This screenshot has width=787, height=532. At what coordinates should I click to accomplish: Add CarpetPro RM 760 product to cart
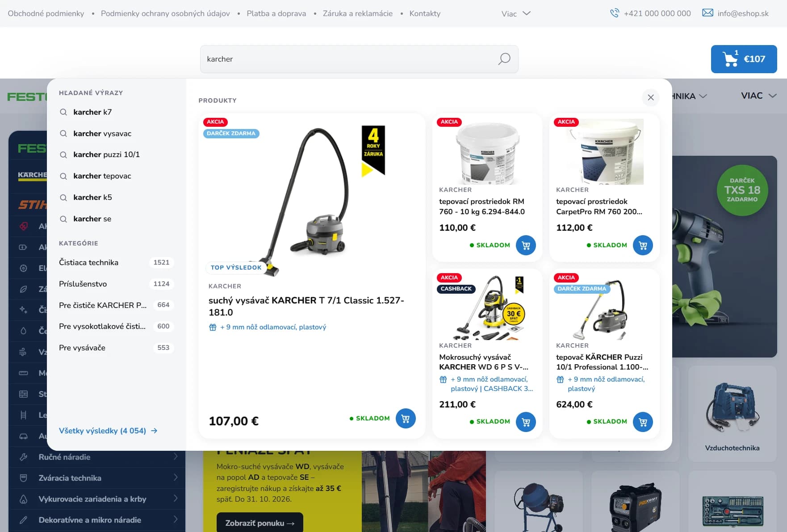coord(643,245)
